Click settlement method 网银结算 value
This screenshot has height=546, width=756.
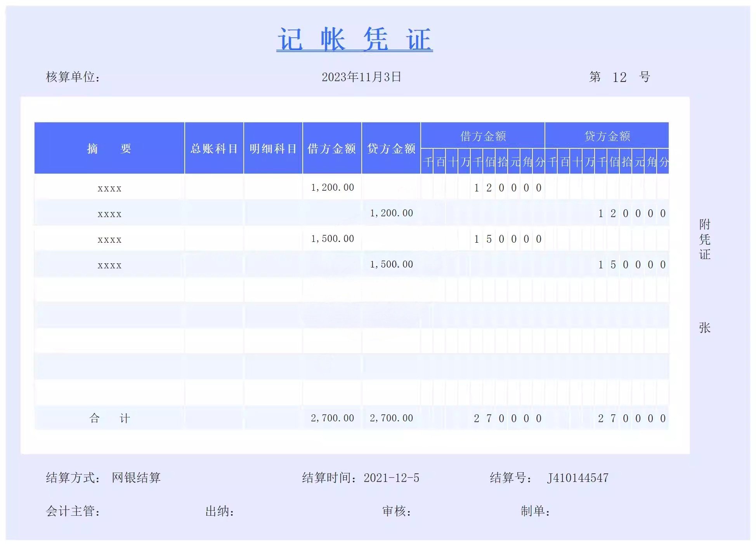pyautogui.click(x=136, y=478)
